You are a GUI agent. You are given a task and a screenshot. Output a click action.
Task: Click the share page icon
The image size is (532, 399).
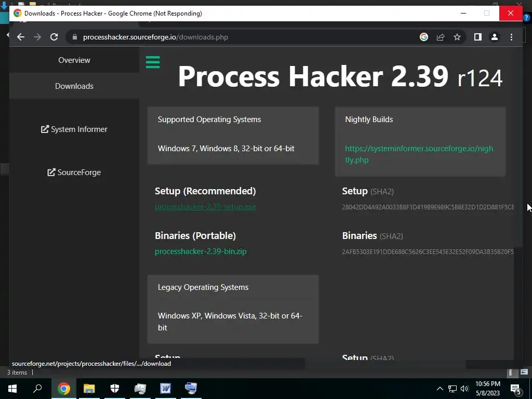441,37
